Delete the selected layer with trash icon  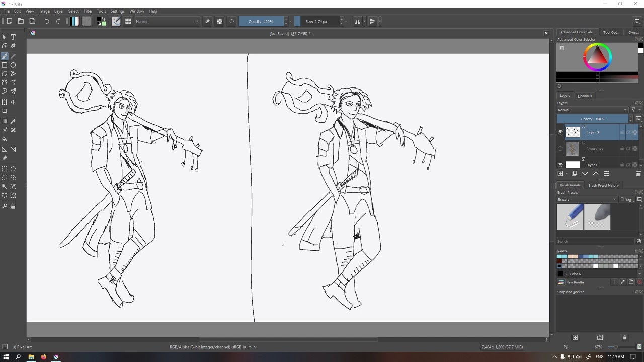click(638, 173)
